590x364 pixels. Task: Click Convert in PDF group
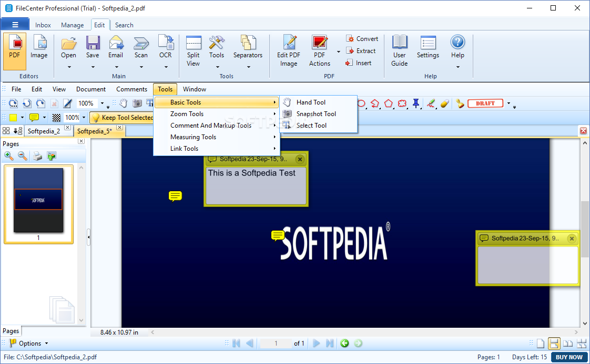click(362, 39)
